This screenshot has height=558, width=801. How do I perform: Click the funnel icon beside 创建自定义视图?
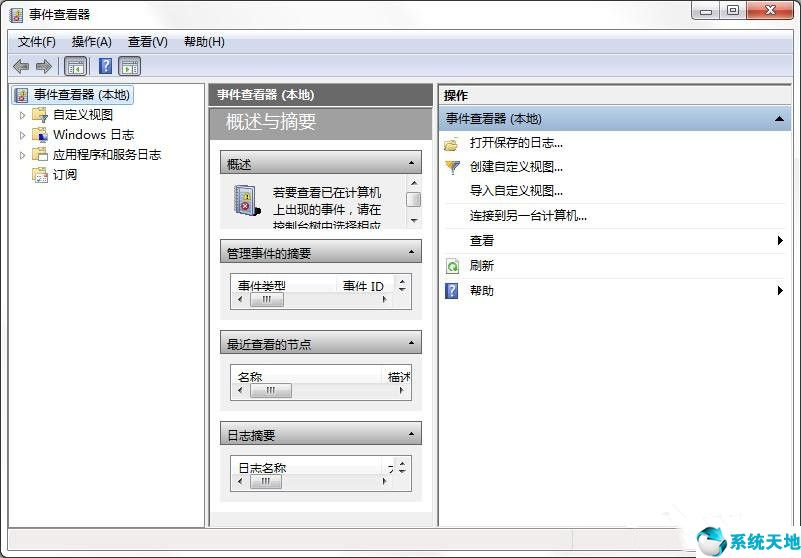(453, 167)
